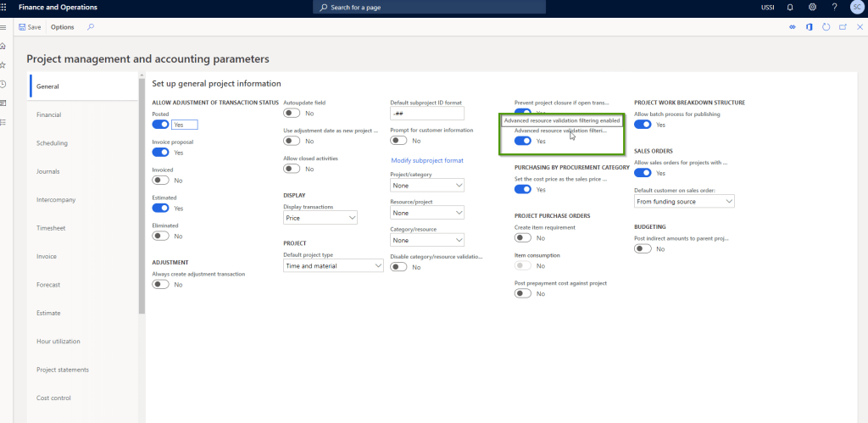Toggle Allow batch process for publishing

643,125
